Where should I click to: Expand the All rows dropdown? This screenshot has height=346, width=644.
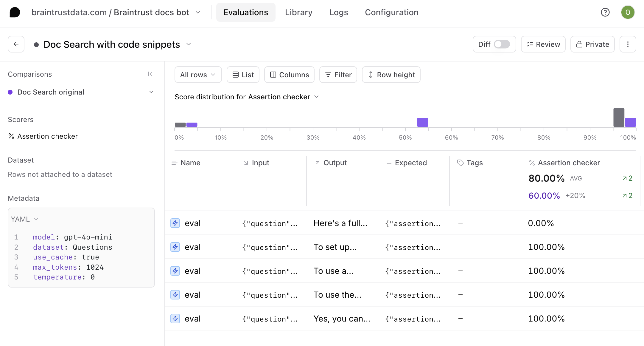[198, 75]
